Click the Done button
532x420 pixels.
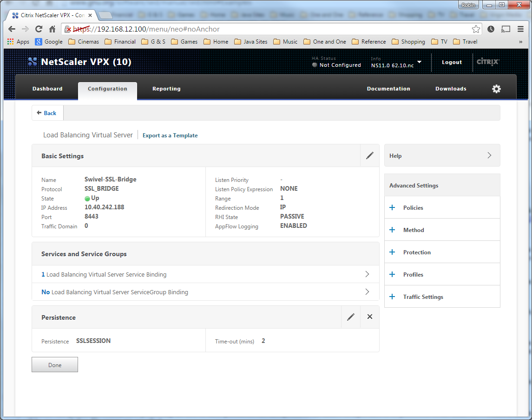[x=54, y=364]
